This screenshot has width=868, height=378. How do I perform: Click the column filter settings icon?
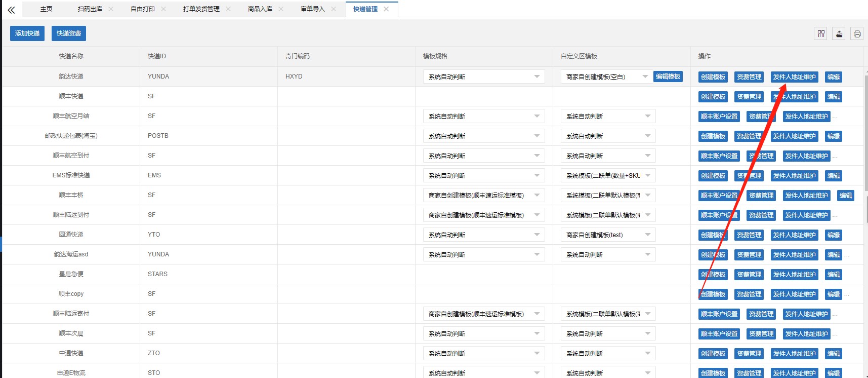(821, 34)
